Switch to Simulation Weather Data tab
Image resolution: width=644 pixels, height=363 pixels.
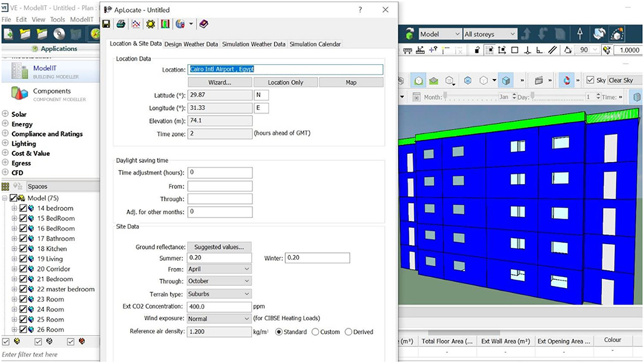(254, 44)
